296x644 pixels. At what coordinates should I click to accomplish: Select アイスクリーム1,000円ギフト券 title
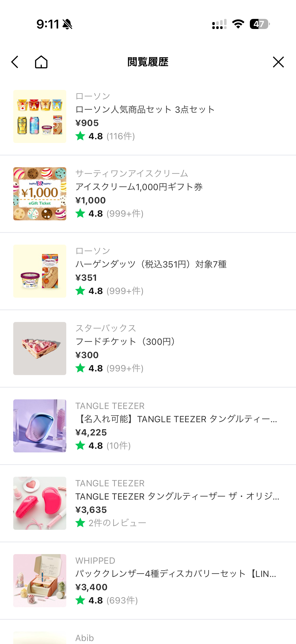tap(139, 187)
